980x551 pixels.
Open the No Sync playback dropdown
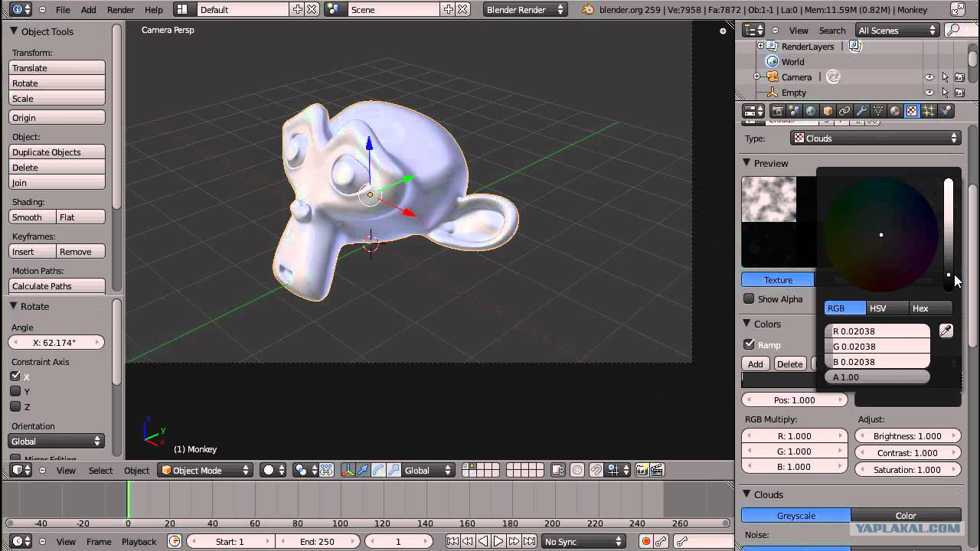[583, 541]
